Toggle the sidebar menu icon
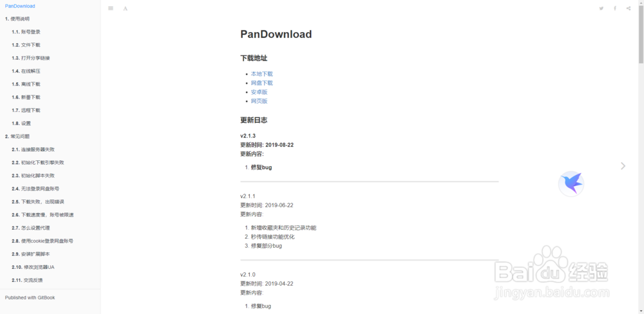This screenshot has width=644, height=314. [111, 8]
